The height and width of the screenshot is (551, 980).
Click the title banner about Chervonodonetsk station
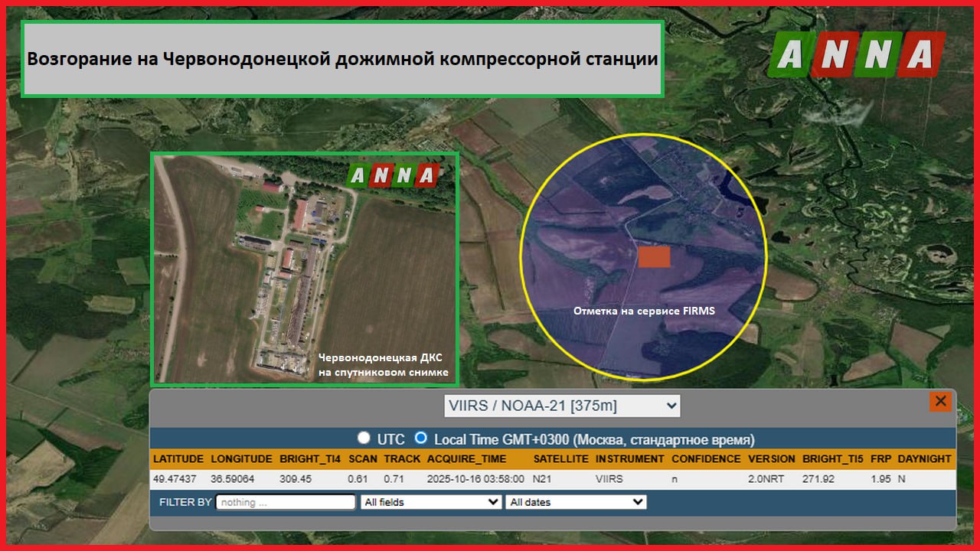point(342,60)
